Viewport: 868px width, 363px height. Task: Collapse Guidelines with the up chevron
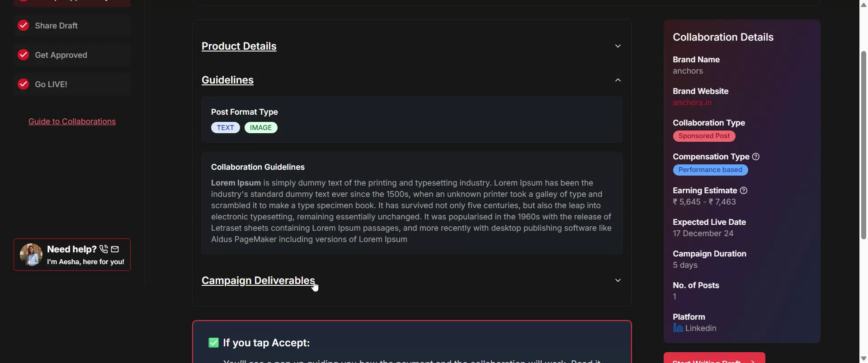618,80
